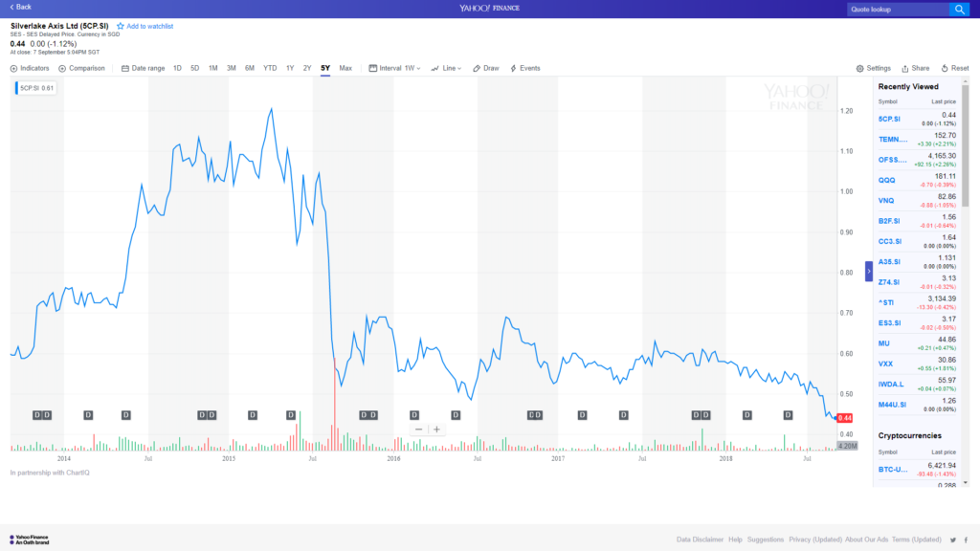Open the VXX symbol quote
The height and width of the screenshot is (551, 980).
point(885,364)
